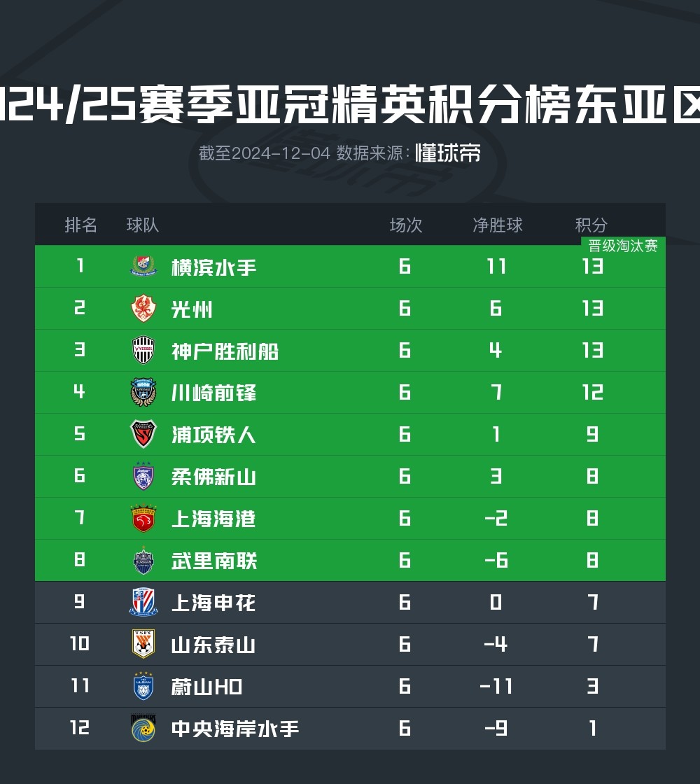Screen dimensions: 700x784
Task: Open the 懂球帝 data source logo
Action: click(x=447, y=153)
